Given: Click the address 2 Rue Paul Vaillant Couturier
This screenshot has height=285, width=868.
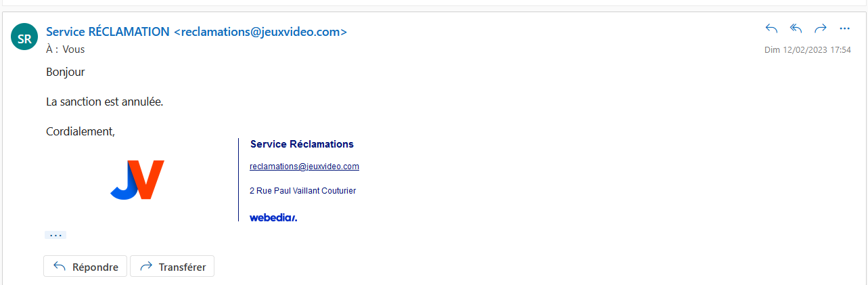Looking at the screenshot, I should 302,191.
